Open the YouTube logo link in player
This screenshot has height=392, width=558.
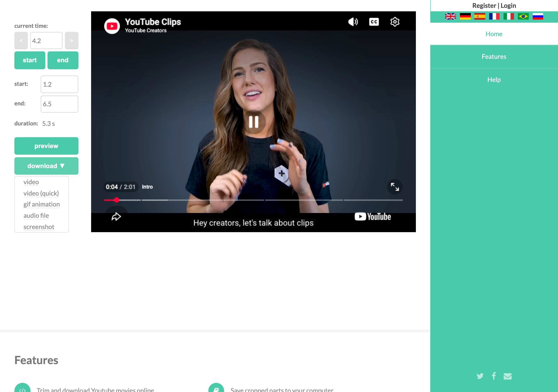click(x=373, y=216)
